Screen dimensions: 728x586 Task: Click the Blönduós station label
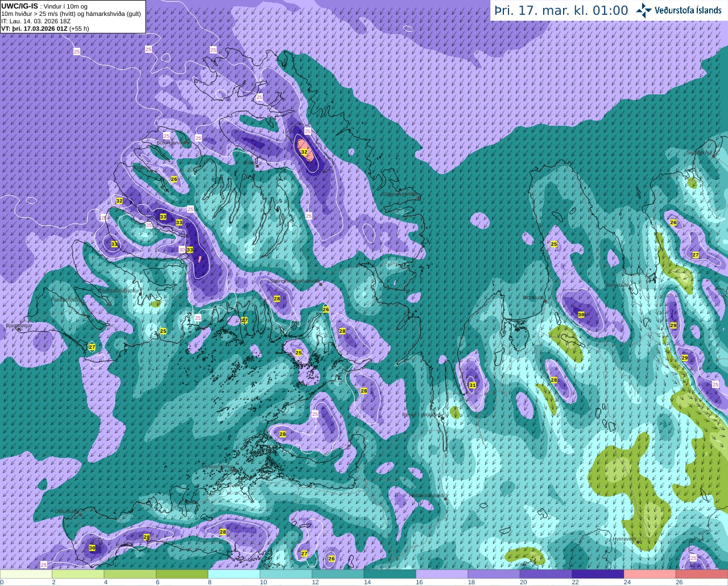point(535,297)
